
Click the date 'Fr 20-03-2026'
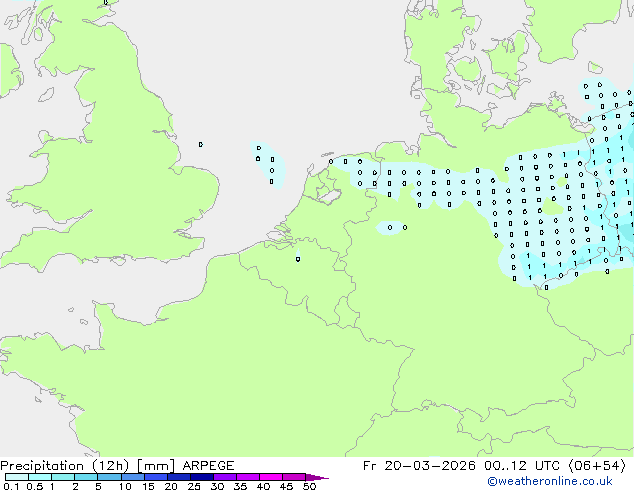[x=419, y=466]
